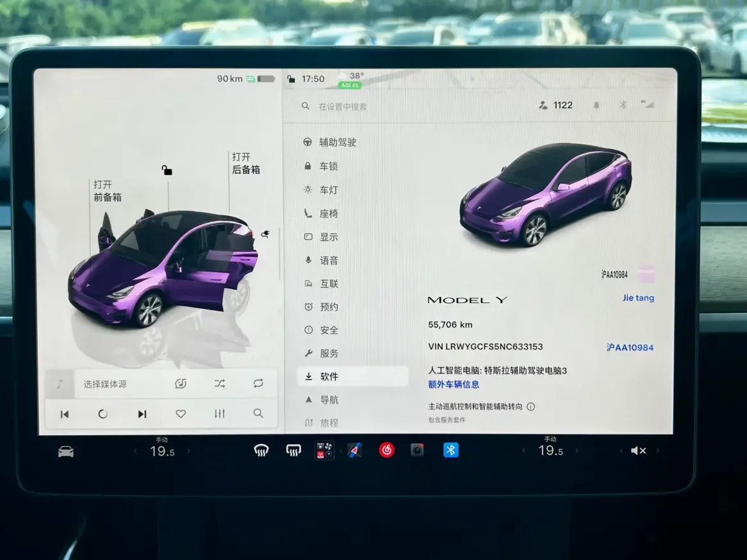Increase passenger temperature 19.5

tap(577, 450)
